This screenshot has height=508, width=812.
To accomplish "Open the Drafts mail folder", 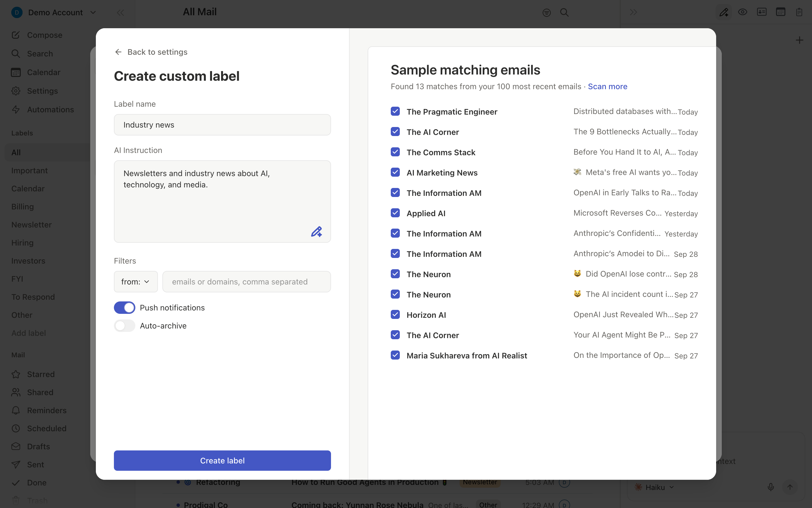I will click(38, 446).
